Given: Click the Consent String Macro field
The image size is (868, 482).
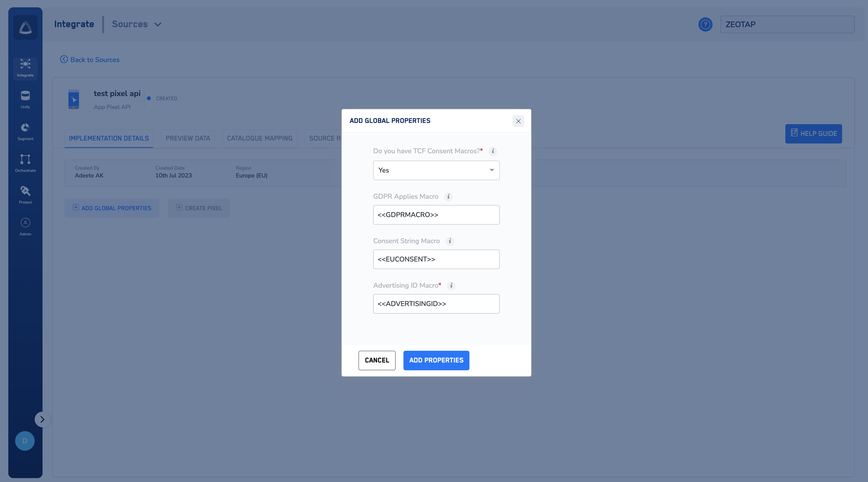Looking at the screenshot, I should tap(436, 259).
